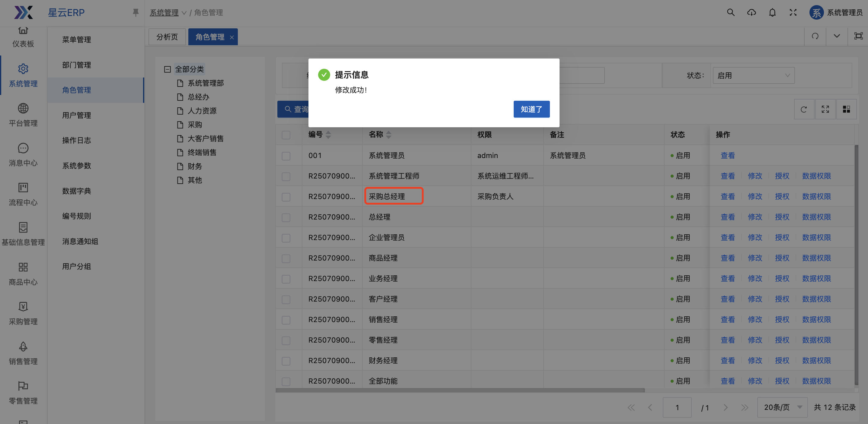Toggle fullscreen icon in top header
This screenshot has height=424, width=868.
(793, 12)
